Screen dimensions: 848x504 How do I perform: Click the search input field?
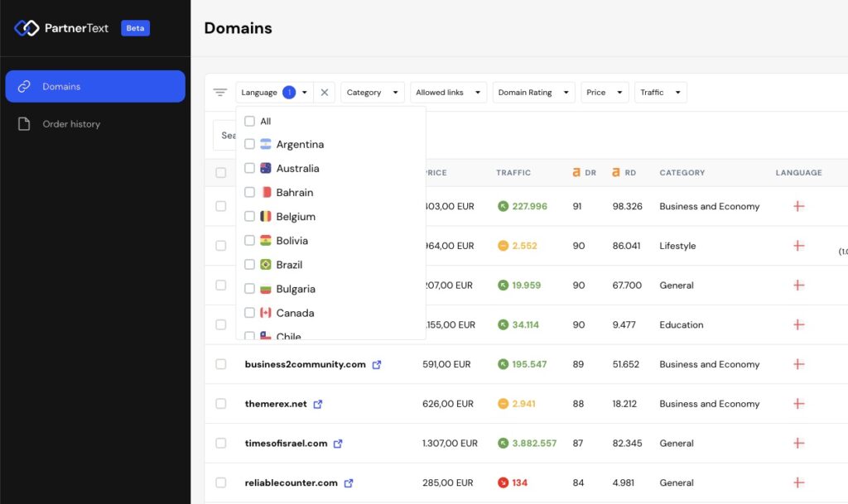coord(224,135)
